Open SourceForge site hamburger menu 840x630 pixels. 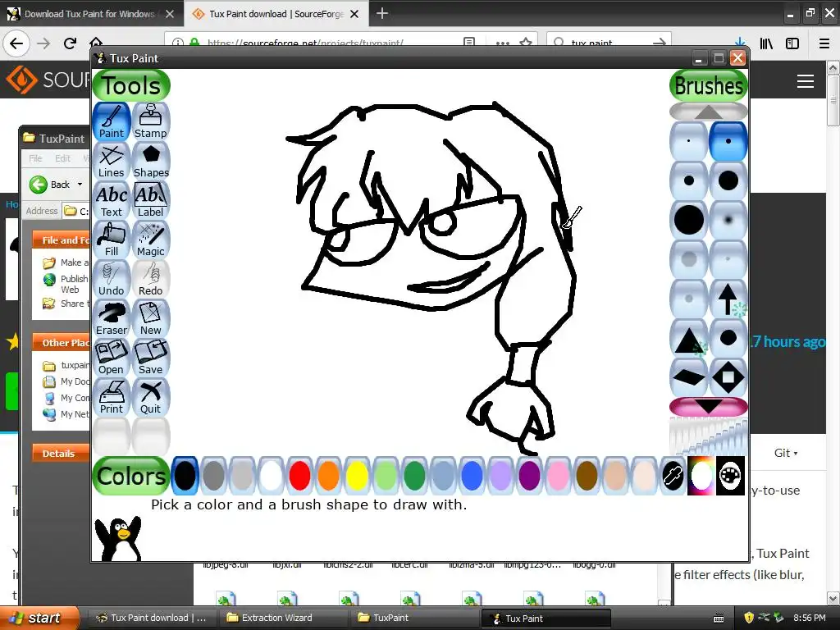tap(806, 81)
